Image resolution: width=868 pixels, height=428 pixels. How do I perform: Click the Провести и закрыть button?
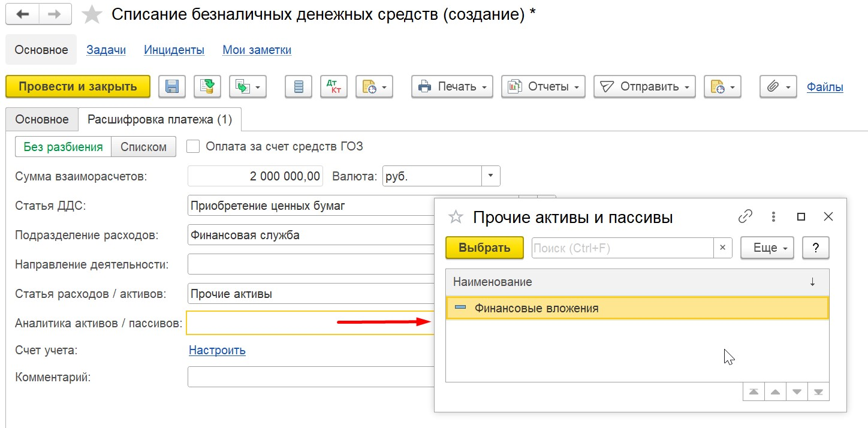pyautogui.click(x=78, y=86)
